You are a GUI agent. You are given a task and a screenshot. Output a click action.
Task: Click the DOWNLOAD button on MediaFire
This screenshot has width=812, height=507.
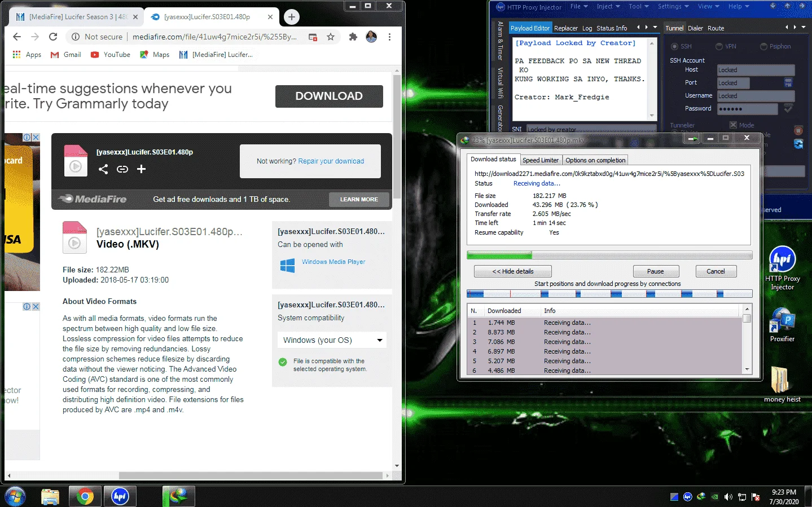point(329,96)
